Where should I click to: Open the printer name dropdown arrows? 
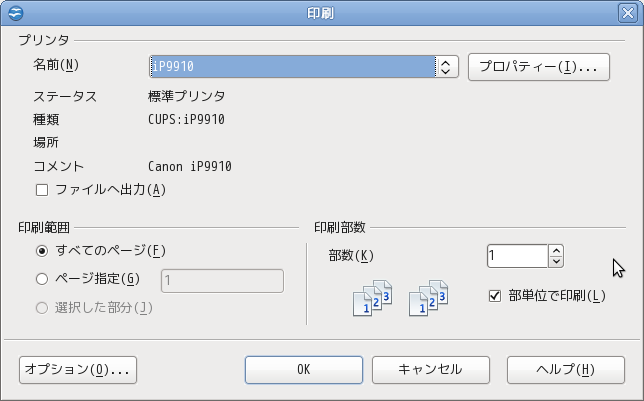(446, 67)
